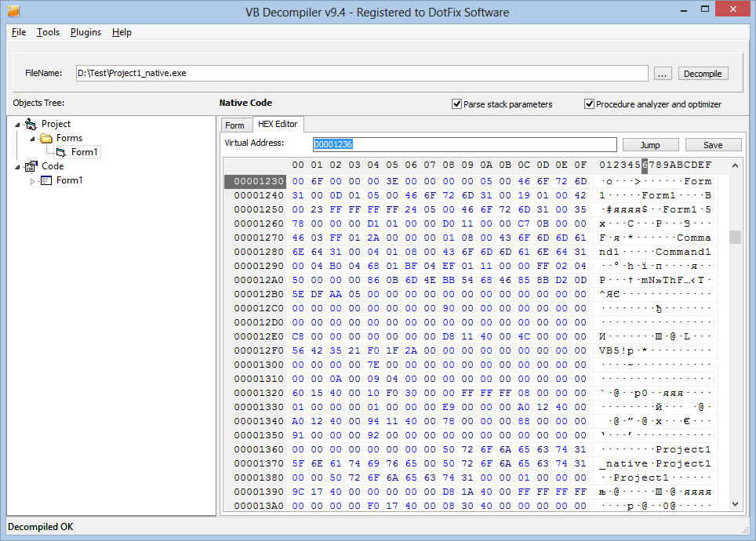Click ASCII text 'nd1' in row 00001280
The width and height of the screenshot is (756, 541).
pyautogui.click(x=609, y=252)
